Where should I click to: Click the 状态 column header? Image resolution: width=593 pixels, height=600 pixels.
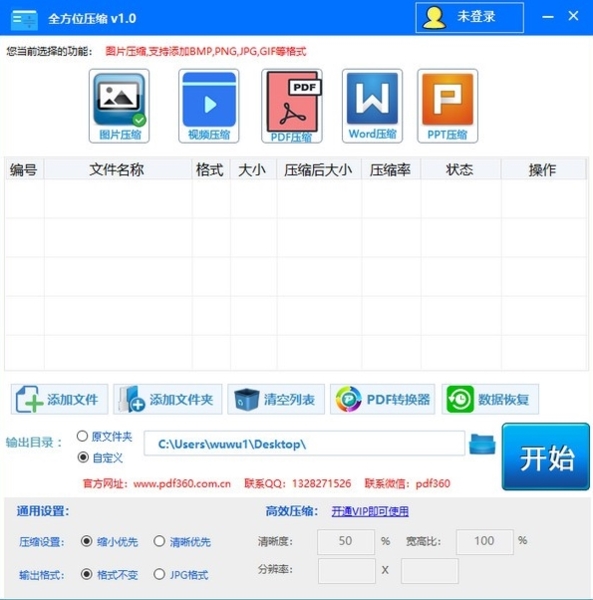[461, 170]
